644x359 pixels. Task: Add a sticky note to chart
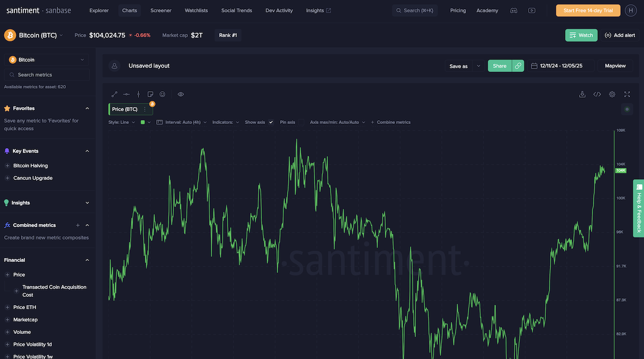[150, 94]
